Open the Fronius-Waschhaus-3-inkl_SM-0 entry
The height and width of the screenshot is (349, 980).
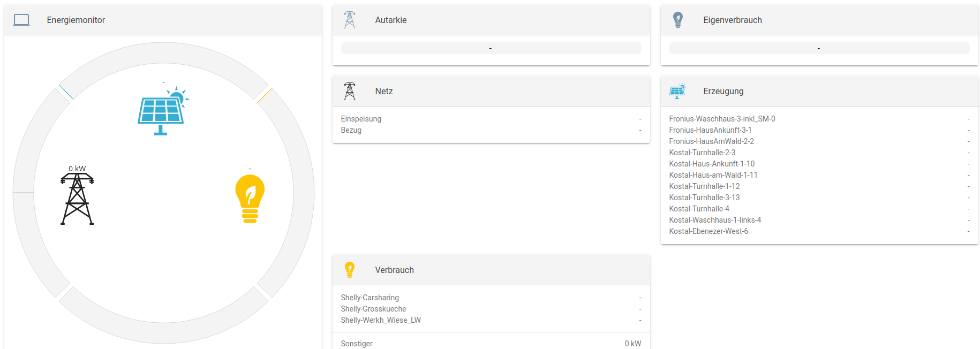722,119
